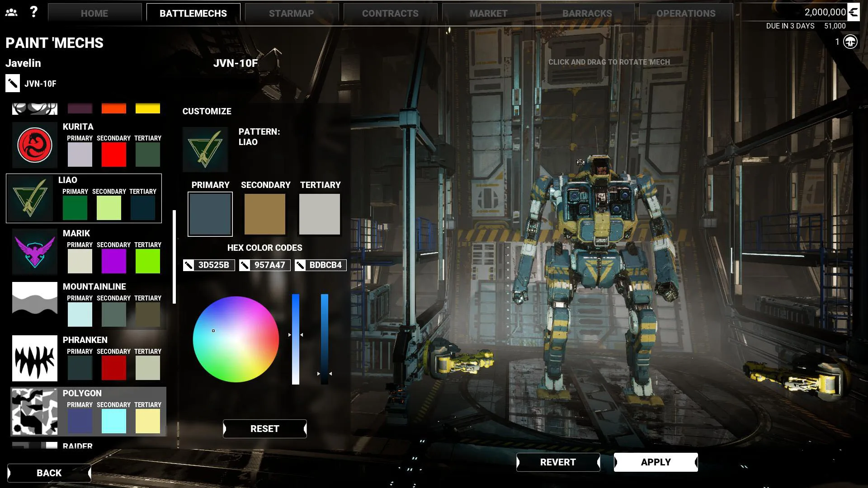
Task: Switch to the HOME tab
Action: [94, 13]
